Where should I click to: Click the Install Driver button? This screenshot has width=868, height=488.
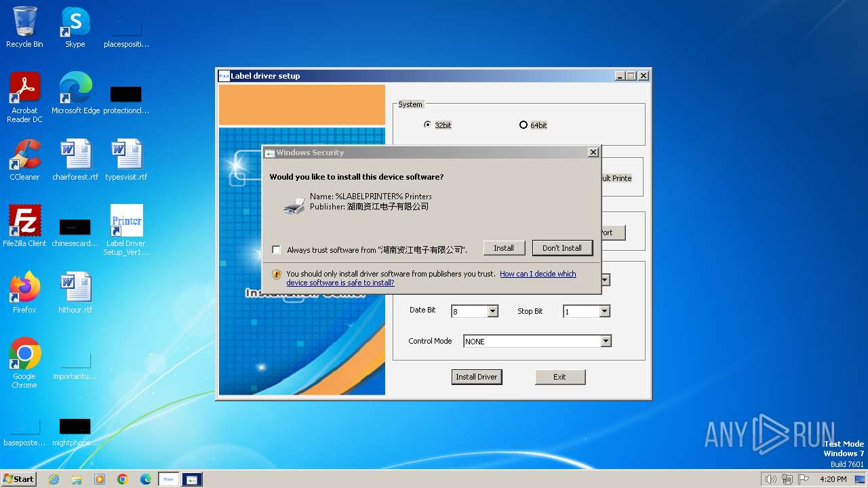(x=477, y=377)
